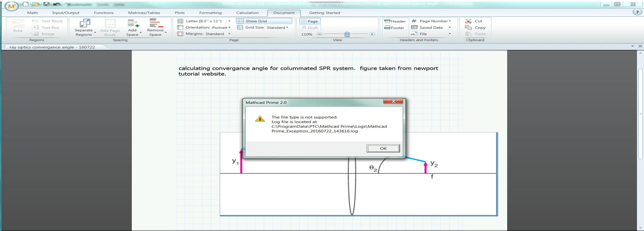This screenshot has height=231, width=644.
Task: Open the Input/Output ribbon tab
Action: (x=66, y=13)
